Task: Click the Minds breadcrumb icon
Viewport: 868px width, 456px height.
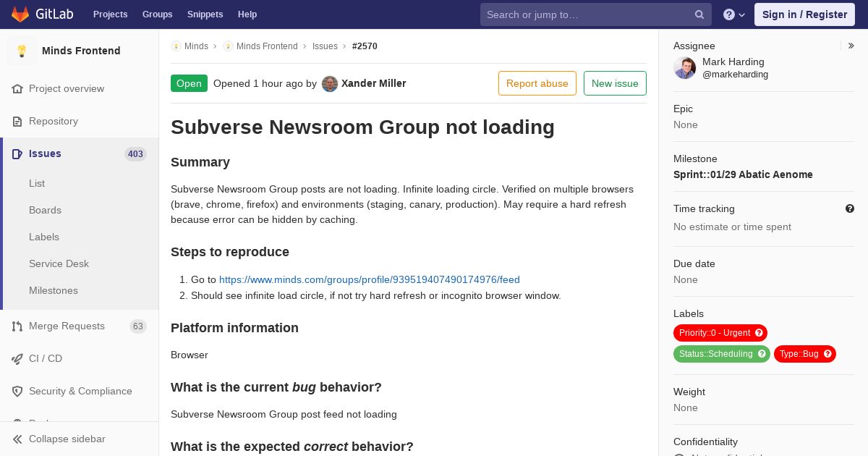Action: pyautogui.click(x=176, y=46)
